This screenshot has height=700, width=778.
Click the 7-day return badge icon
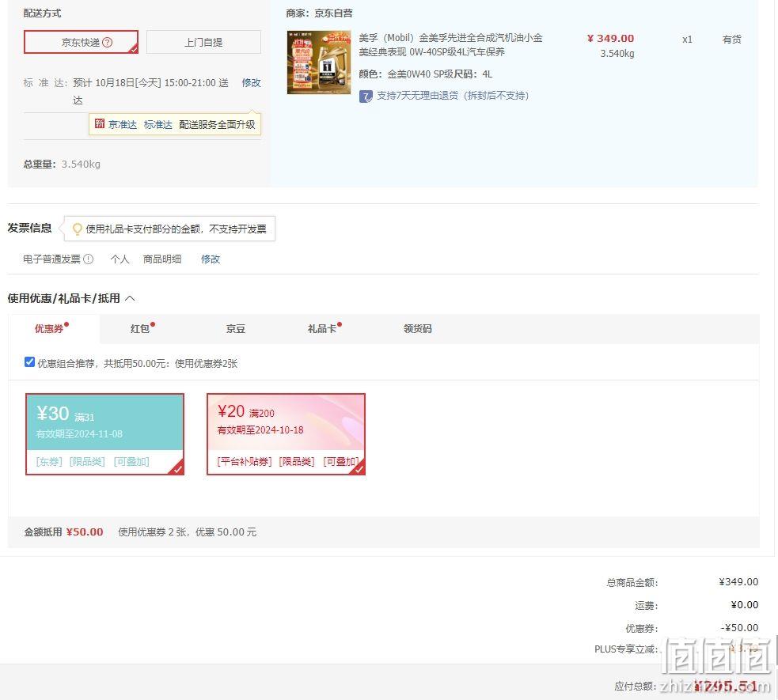(x=366, y=96)
